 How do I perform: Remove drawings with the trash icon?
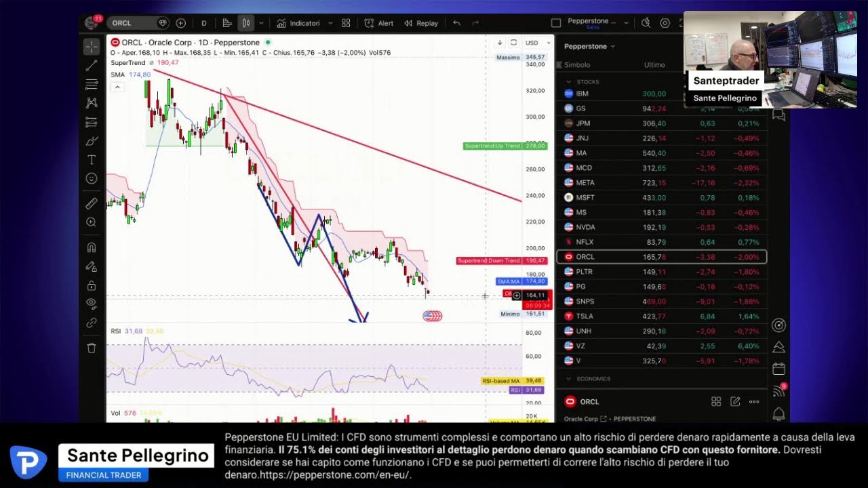click(92, 348)
